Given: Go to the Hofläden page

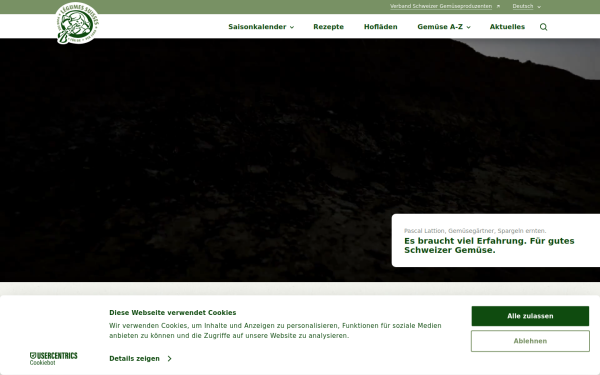Looking at the screenshot, I should point(380,27).
